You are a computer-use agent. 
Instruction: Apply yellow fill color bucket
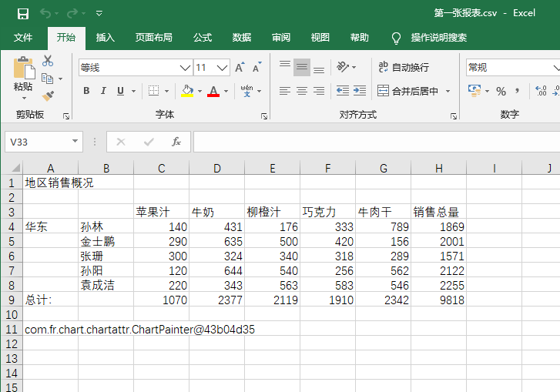click(187, 91)
